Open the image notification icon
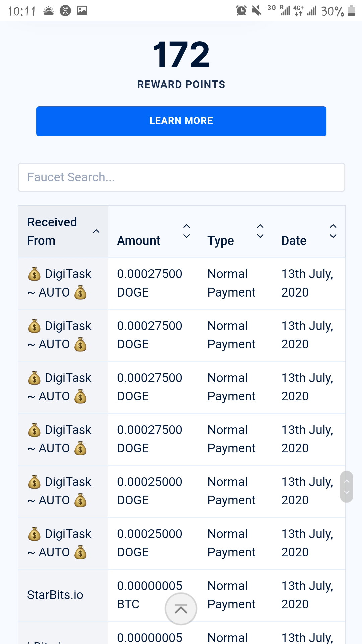Image resolution: width=362 pixels, height=644 pixels. (82, 11)
